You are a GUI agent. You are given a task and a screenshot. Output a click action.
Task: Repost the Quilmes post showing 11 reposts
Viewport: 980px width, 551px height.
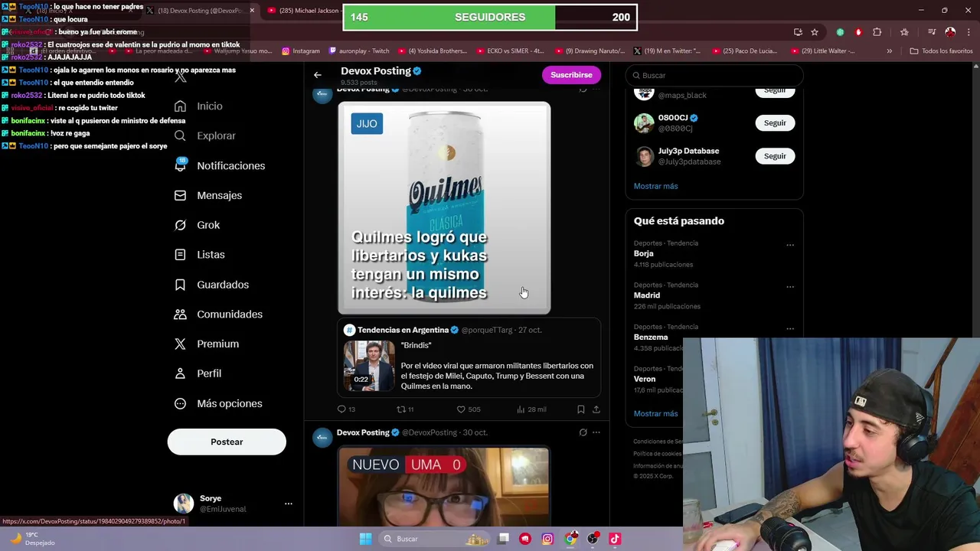405,409
